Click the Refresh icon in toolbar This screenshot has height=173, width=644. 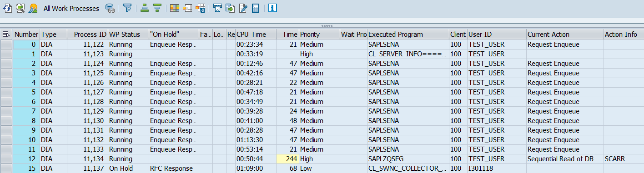(7, 8)
